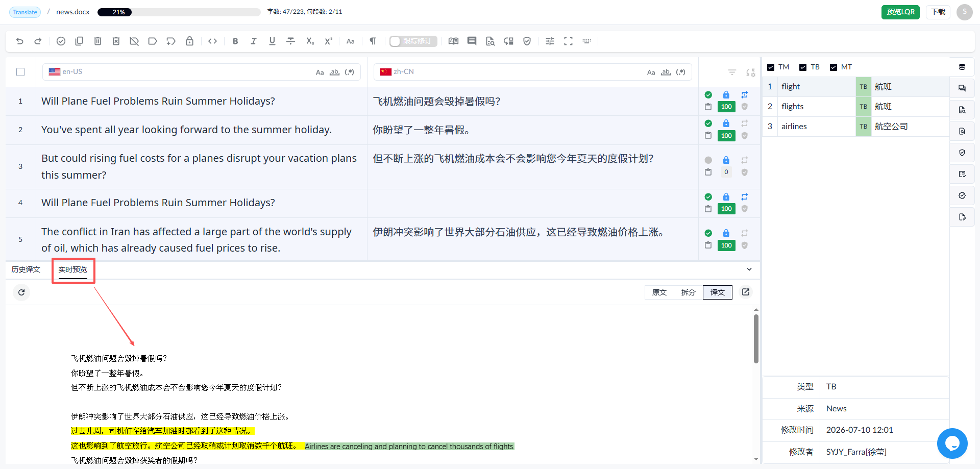Click the redo arrow in toolbar

coord(38,41)
